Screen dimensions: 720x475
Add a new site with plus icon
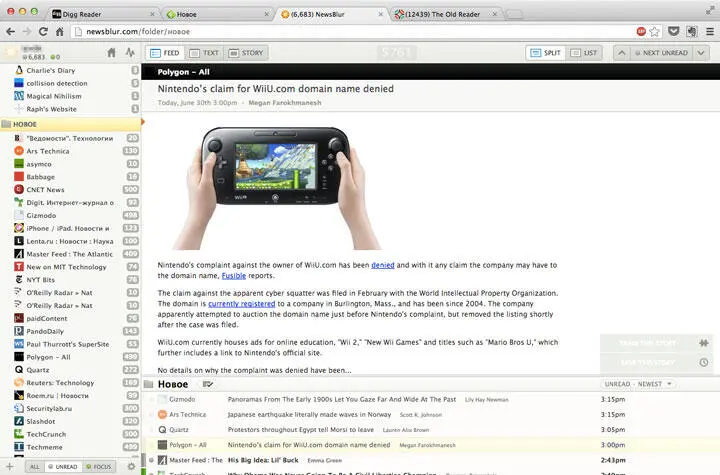coord(10,466)
